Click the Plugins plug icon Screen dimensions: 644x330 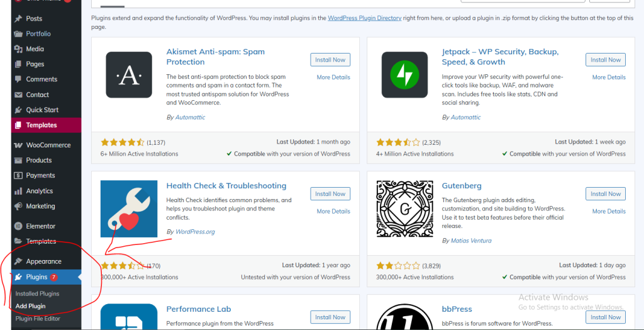click(18, 277)
